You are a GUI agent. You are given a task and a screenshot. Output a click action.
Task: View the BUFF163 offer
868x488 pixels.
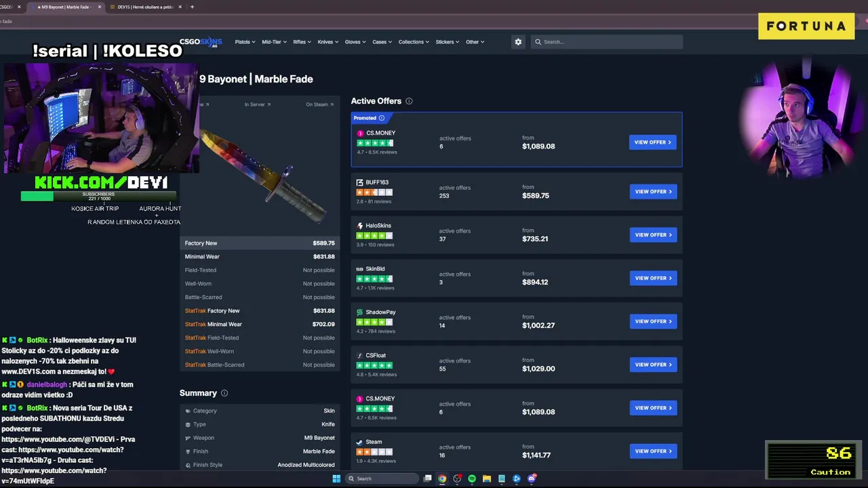(x=653, y=192)
